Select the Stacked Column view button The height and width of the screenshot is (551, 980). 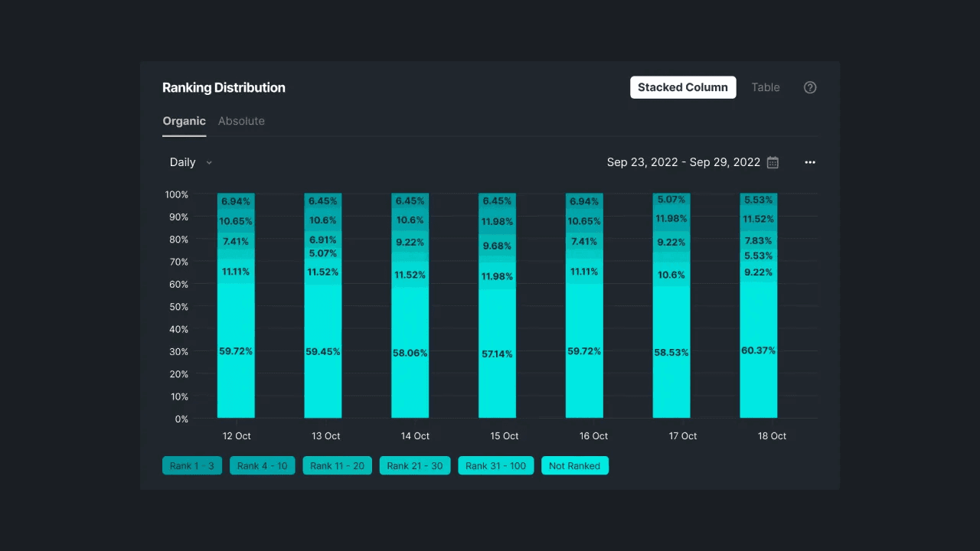tap(683, 87)
